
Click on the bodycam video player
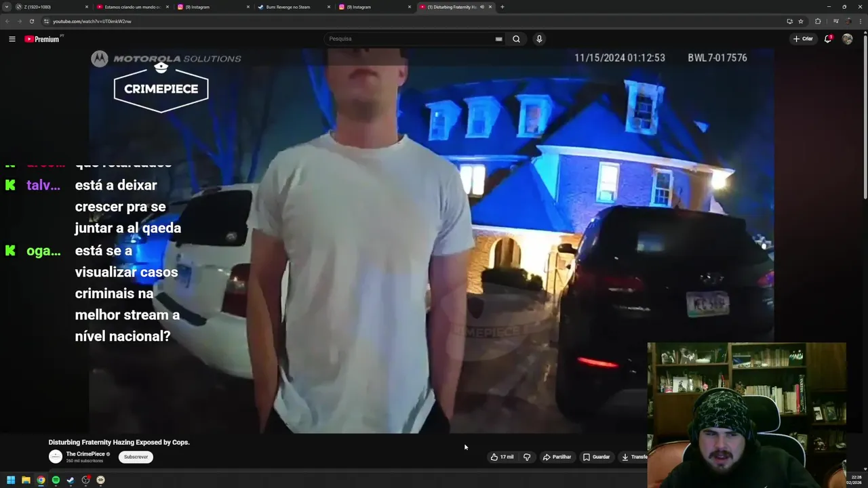(x=431, y=241)
